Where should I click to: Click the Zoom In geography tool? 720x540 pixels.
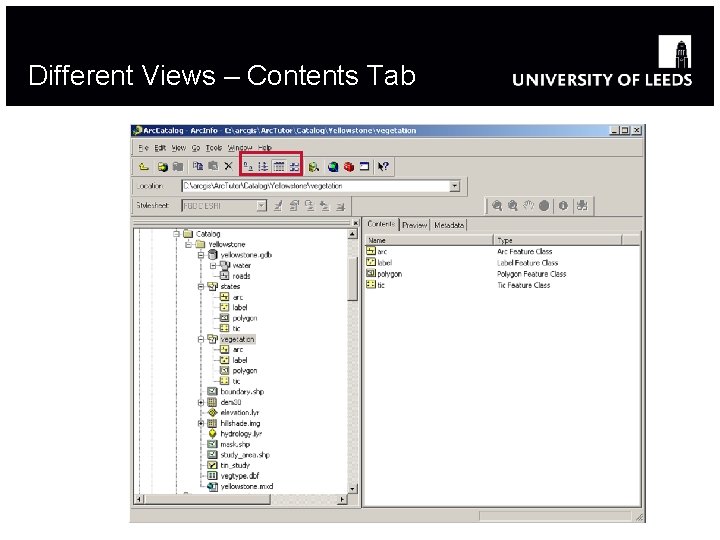pos(497,206)
